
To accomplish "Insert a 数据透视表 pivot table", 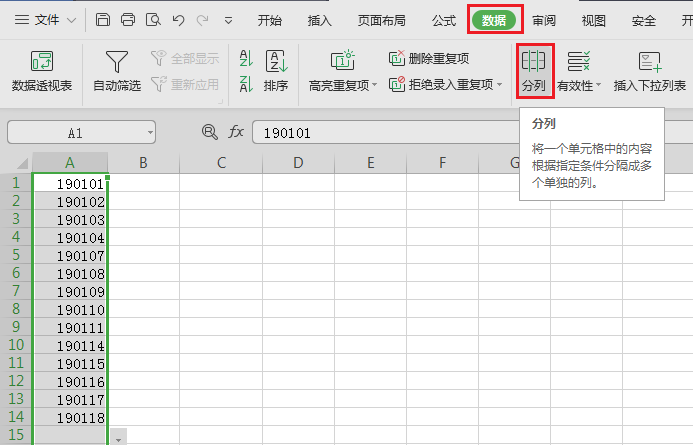I will pyautogui.click(x=42, y=71).
